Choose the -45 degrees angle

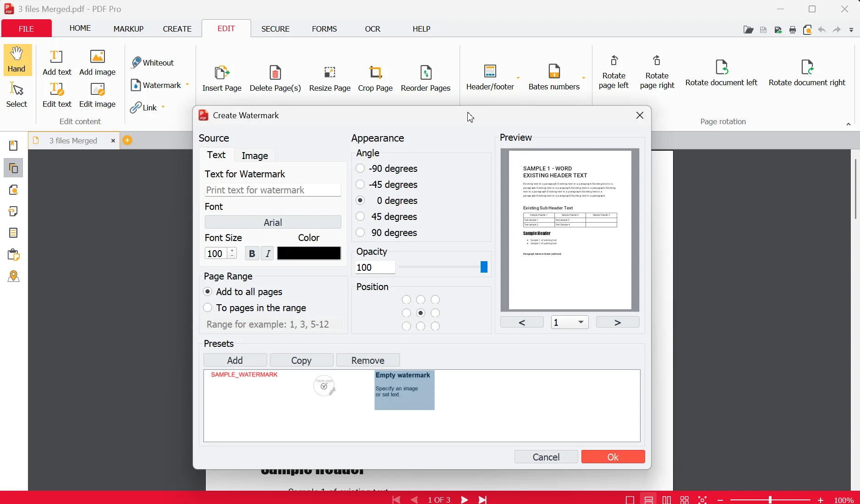pos(361,185)
